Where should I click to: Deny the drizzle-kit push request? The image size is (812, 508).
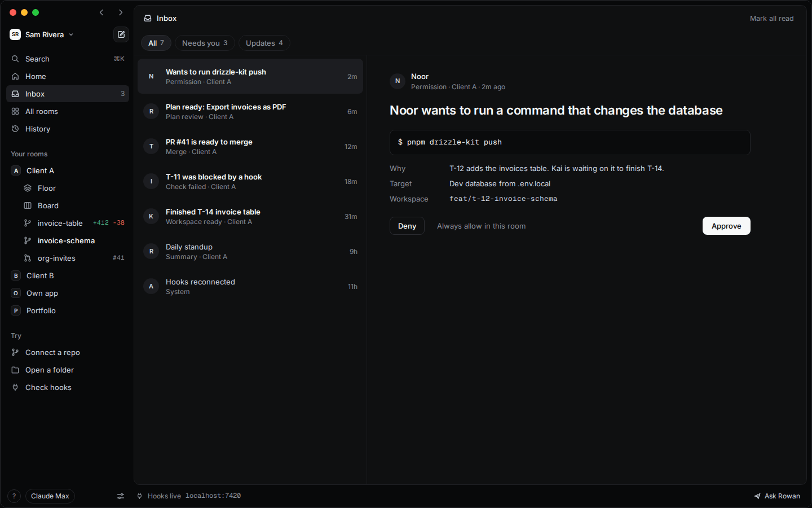407,226
